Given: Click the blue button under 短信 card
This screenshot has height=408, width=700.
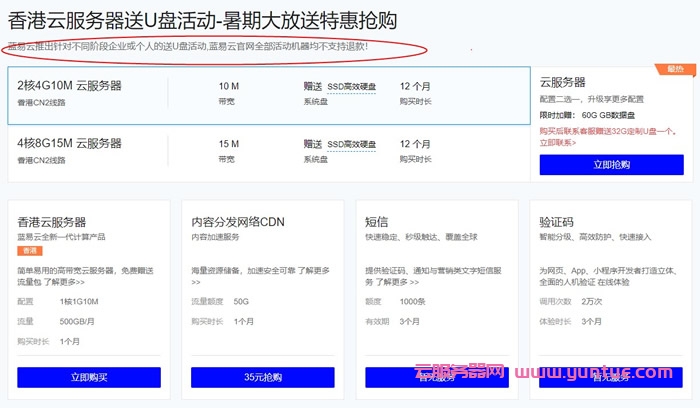Looking at the screenshot, I should [x=437, y=377].
